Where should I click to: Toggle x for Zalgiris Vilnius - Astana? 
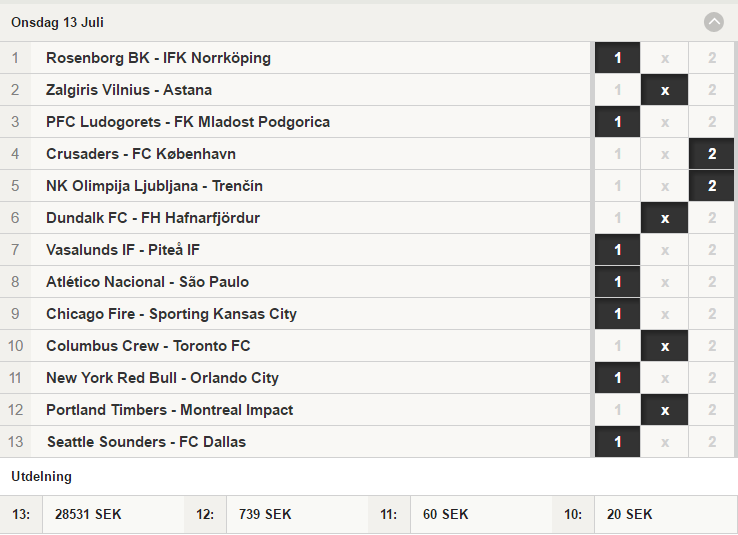pos(664,90)
